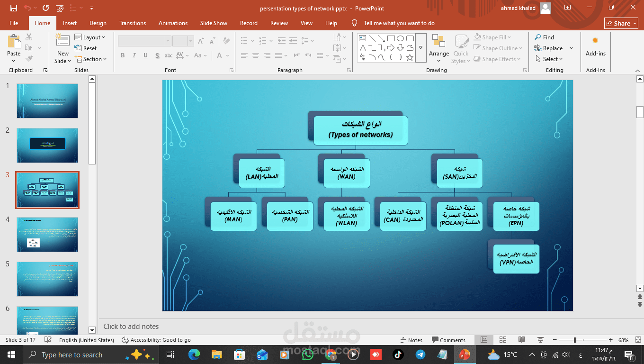Select the Text Box shape tool
This screenshot has width=644, height=364.
click(362, 38)
